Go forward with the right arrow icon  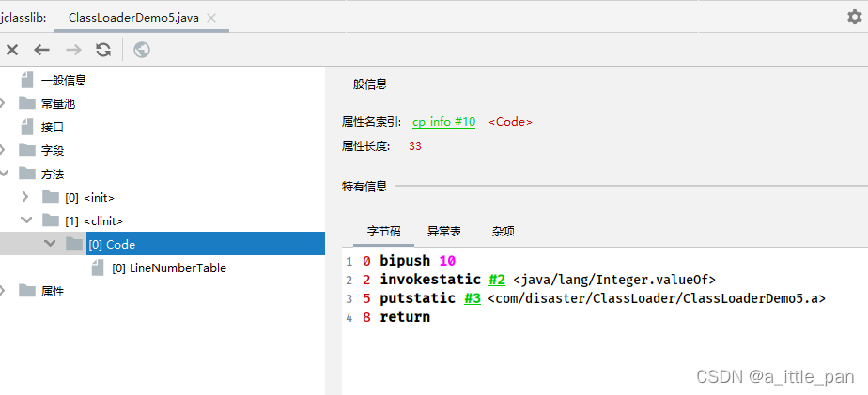pos(73,50)
